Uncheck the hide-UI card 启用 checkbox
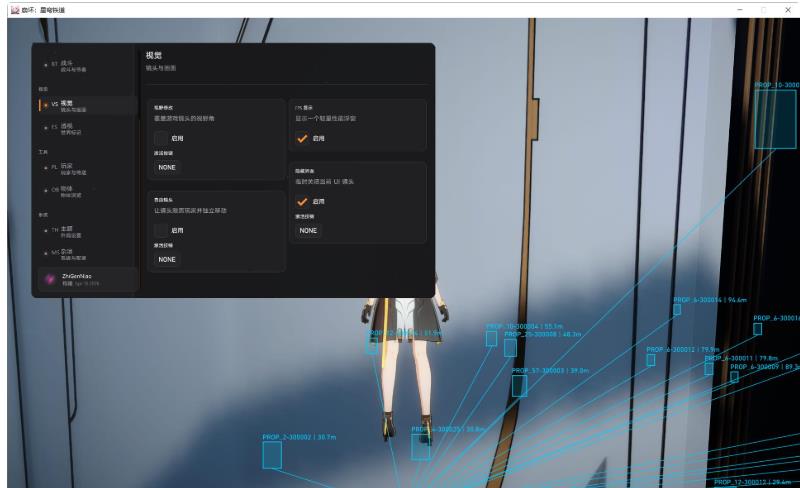This screenshot has height=488, width=800. pos(302,202)
